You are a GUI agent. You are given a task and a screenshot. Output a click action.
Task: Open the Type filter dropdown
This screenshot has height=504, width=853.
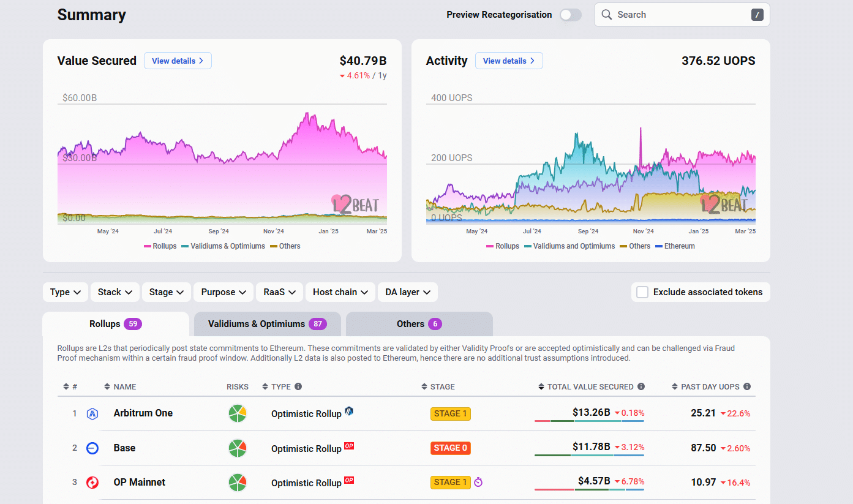pyautogui.click(x=66, y=292)
